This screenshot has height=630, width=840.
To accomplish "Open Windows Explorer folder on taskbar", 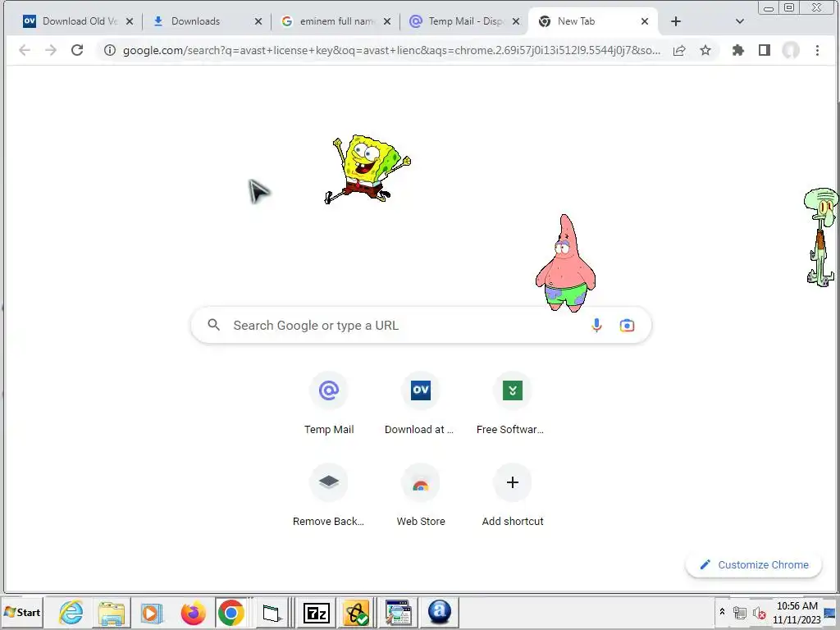I will (112, 612).
